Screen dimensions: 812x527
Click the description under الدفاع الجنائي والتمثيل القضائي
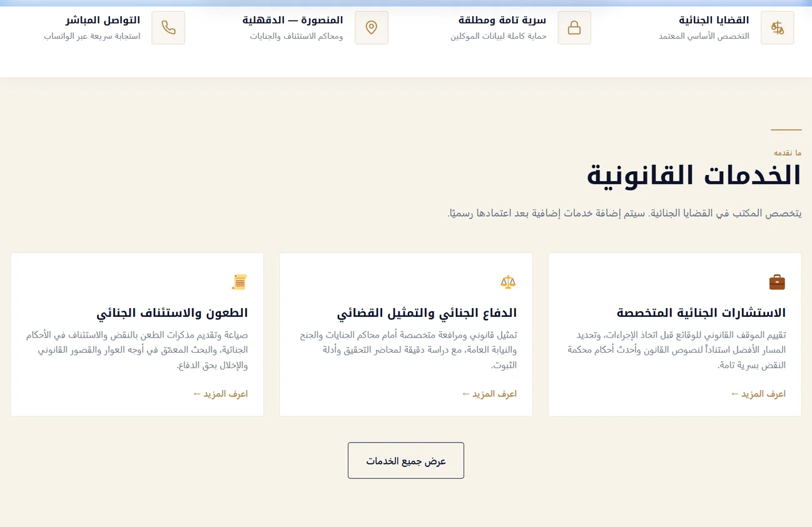[x=409, y=350]
